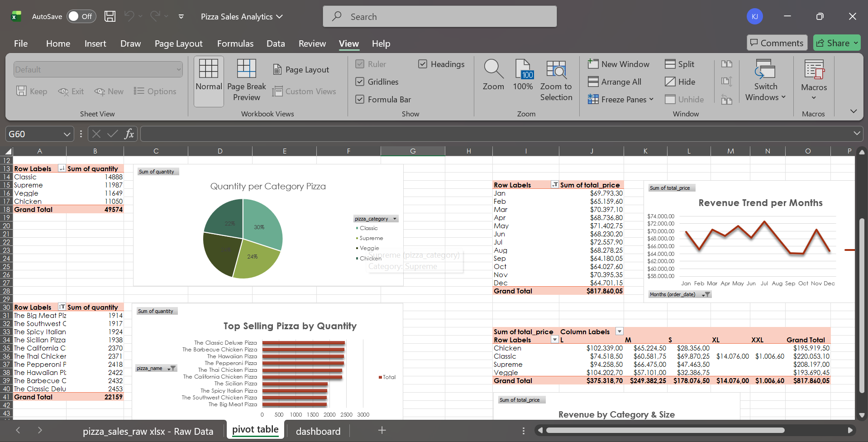Click inside the Search field
868x442 pixels.
439,16
